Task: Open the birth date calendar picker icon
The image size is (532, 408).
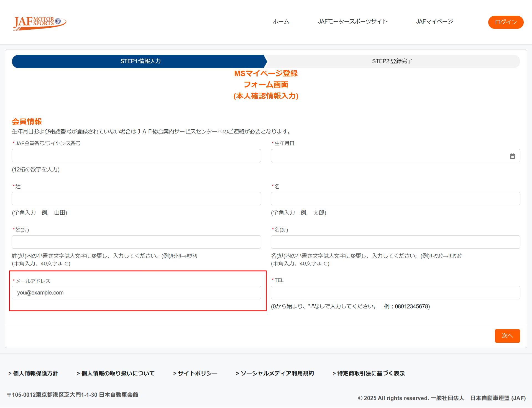Action: (512, 156)
